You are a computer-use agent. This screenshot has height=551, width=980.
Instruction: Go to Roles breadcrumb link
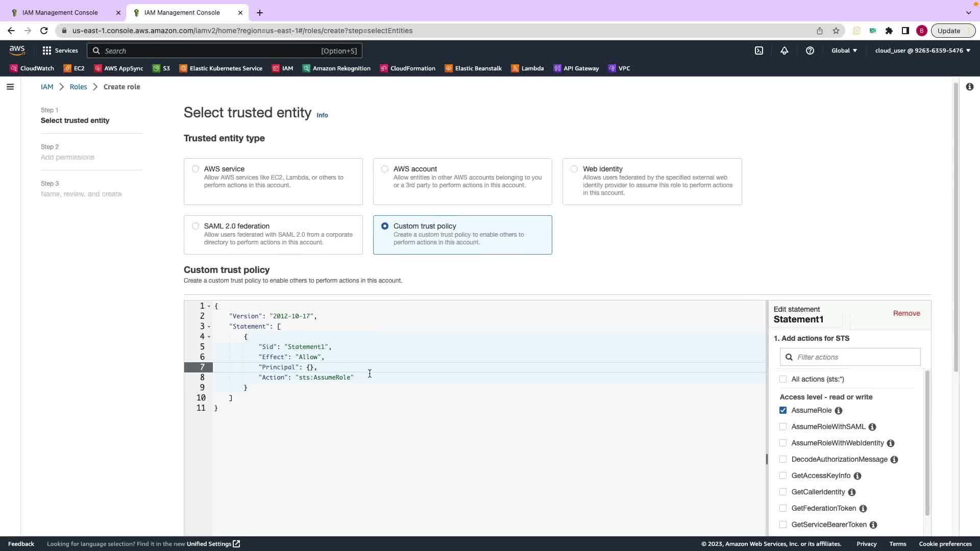click(x=78, y=87)
